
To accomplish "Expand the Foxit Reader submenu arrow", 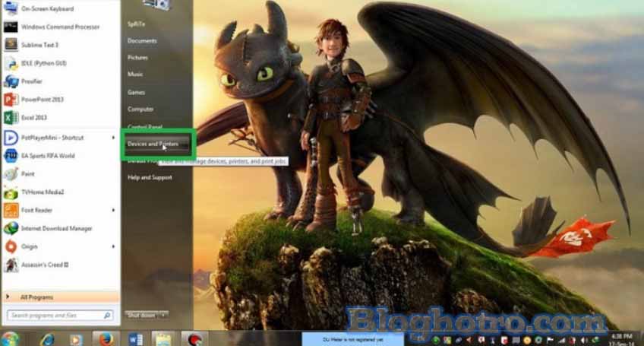I will (x=114, y=210).
